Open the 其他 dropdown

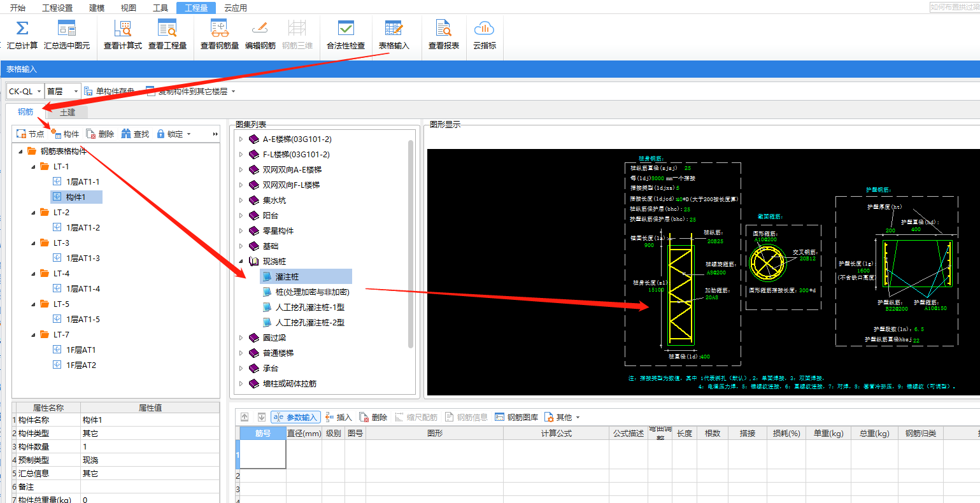(x=562, y=417)
